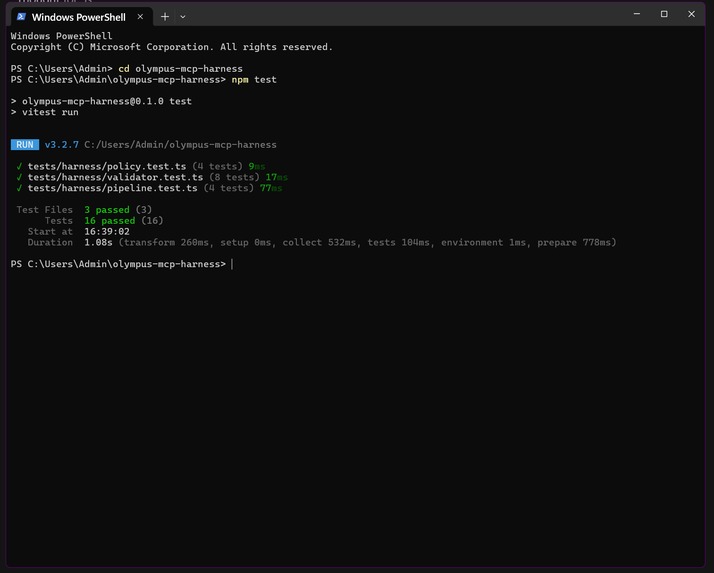
Task: Open the new tab profile dropdown
Action: [x=183, y=17]
